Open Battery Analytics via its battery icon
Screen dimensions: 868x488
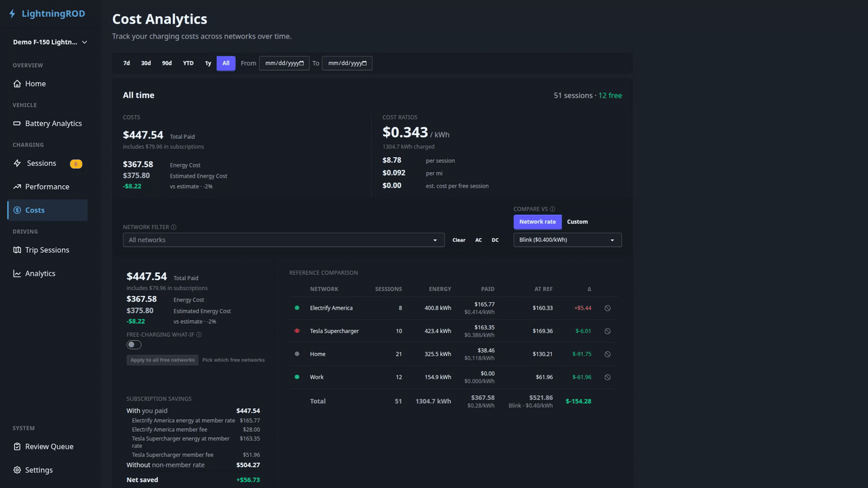click(x=17, y=123)
